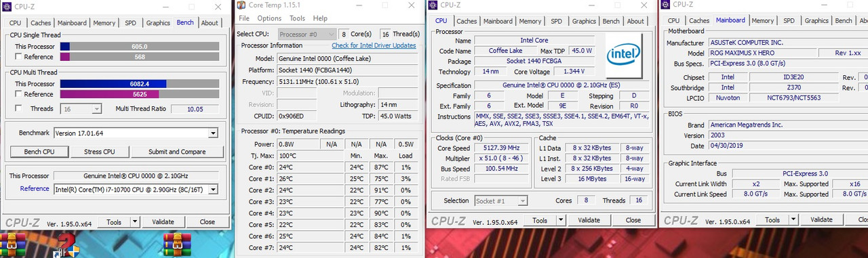Click Tools button in the Bench window
The image size is (868, 258).
coord(114,221)
